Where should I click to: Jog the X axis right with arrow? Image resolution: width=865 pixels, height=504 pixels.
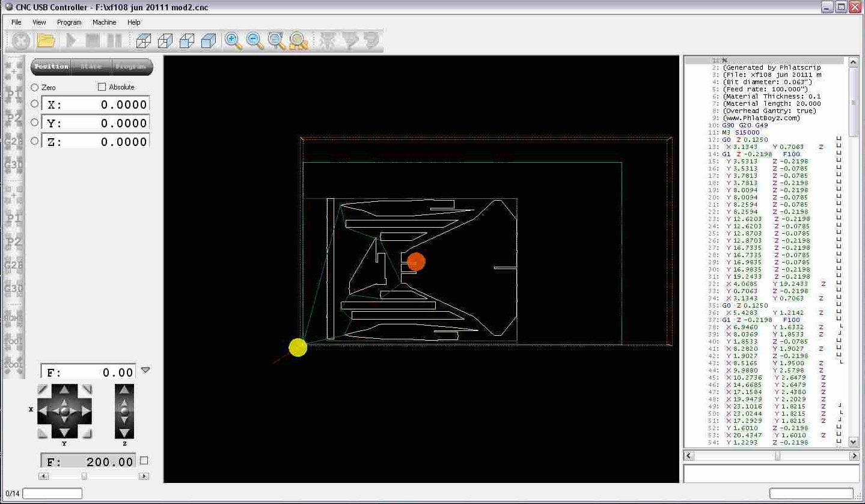click(x=85, y=411)
